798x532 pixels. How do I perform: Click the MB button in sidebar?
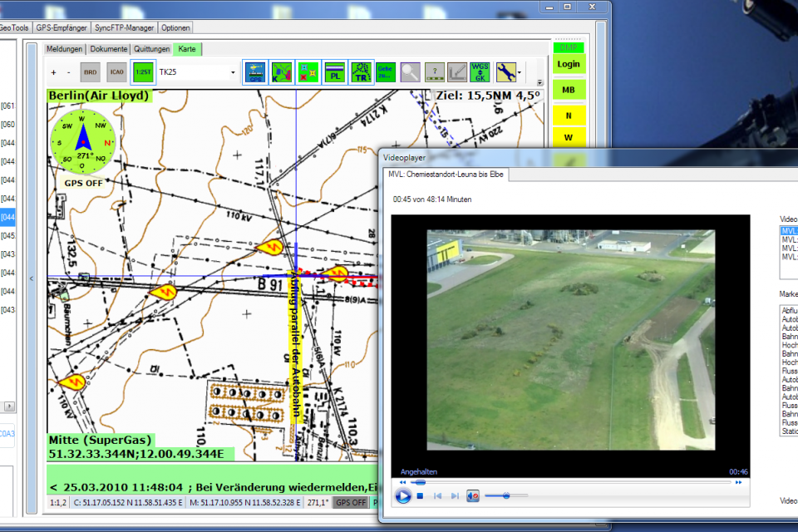[x=569, y=90]
